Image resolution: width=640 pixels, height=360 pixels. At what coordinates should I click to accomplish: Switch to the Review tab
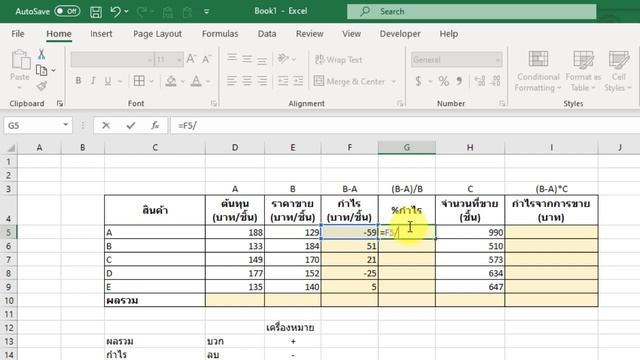click(x=310, y=34)
